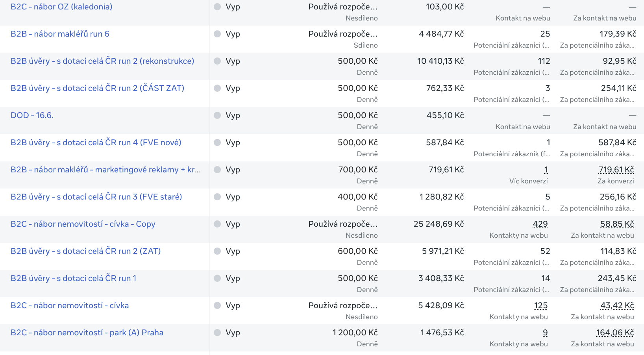The height and width of the screenshot is (355, 644).
Task: Click the status dot of run 2 (rekonstrukce) row
Action: tap(217, 61)
